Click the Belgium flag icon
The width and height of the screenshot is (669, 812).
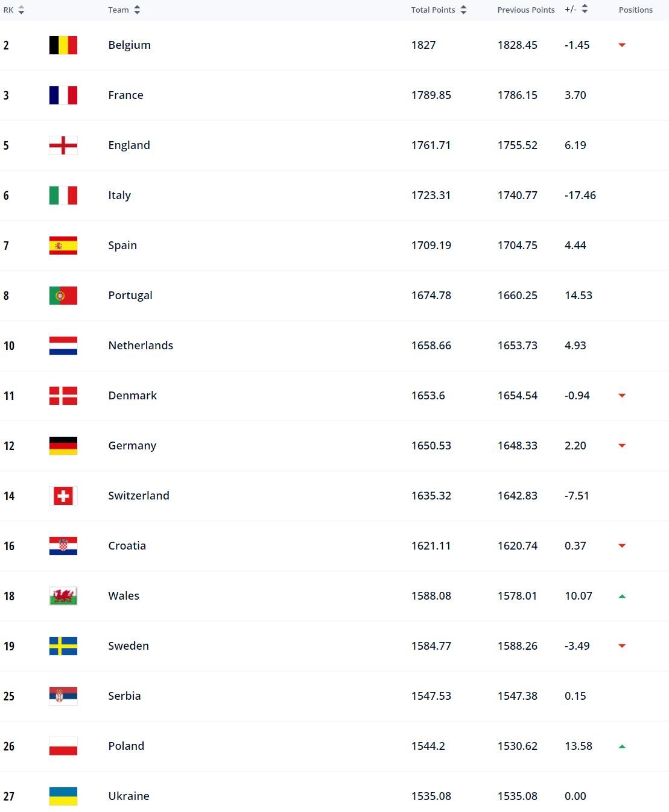click(63, 45)
